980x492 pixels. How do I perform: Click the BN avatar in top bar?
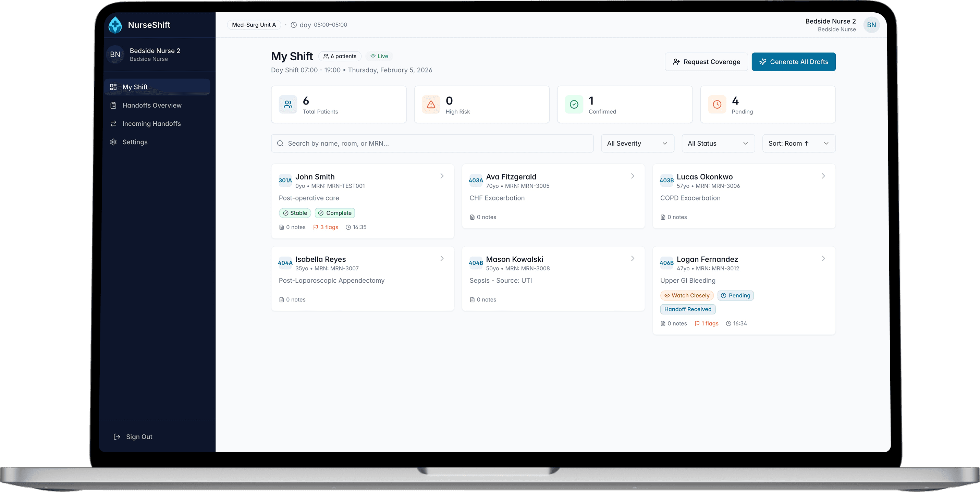871,25
